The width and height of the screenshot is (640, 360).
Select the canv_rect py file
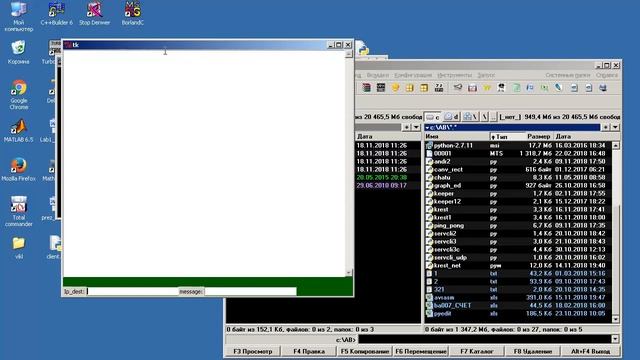coord(518,169)
